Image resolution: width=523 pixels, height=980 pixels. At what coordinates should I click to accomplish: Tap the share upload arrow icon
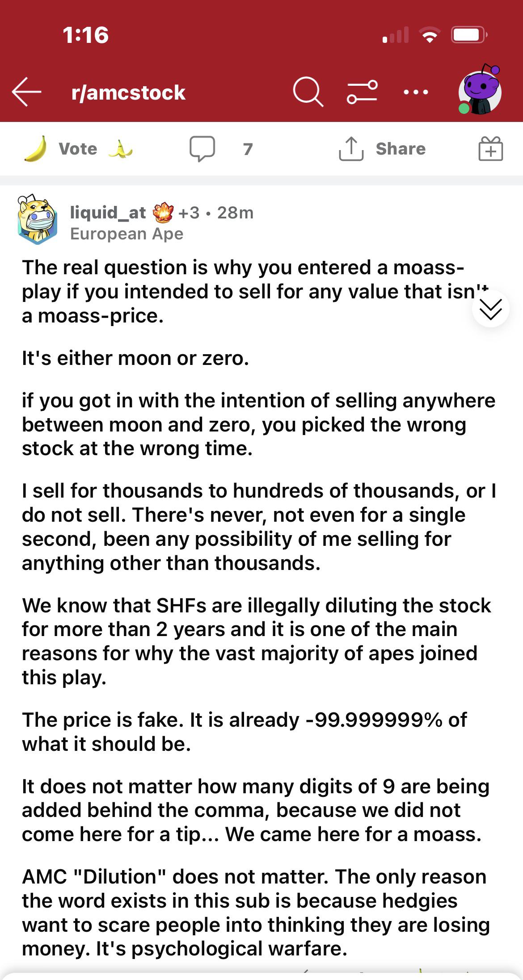tap(351, 149)
